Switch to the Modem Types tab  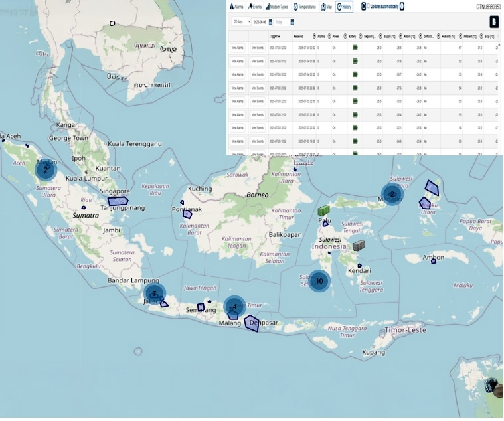click(x=277, y=7)
